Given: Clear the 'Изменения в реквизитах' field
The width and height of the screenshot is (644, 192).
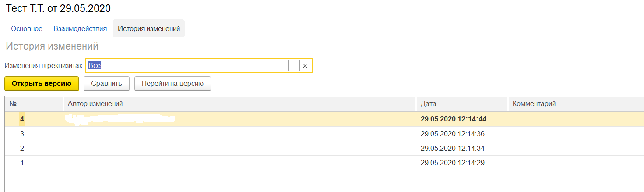Looking at the screenshot, I should [305, 66].
